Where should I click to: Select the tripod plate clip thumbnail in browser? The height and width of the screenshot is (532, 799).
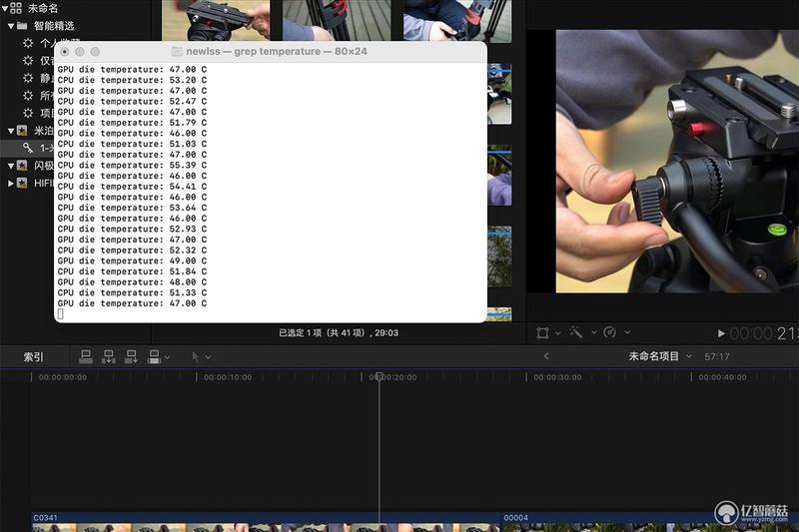pos(216,20)
